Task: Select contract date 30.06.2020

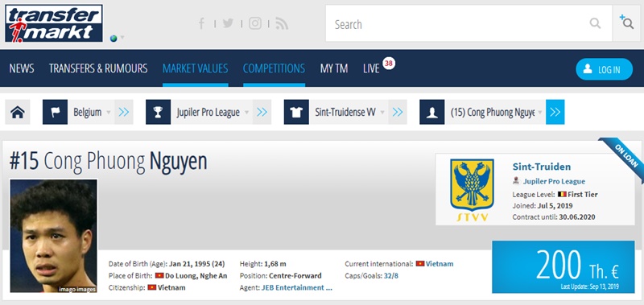Action: [x=577, y=217]
